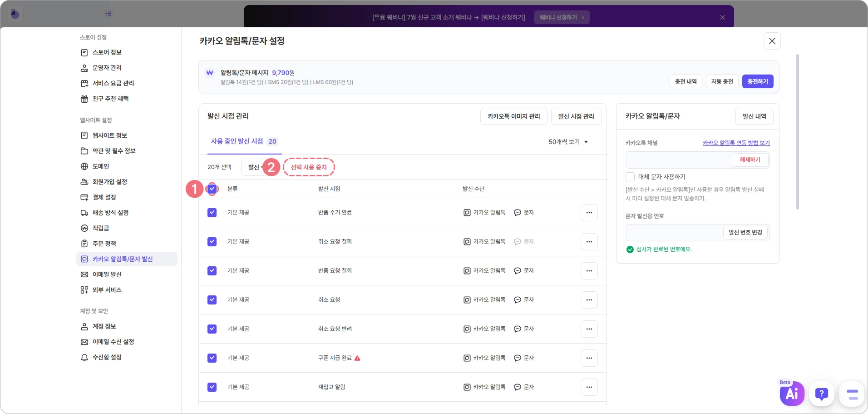Open the help question-mark chat icon

(x=822, y=394)
